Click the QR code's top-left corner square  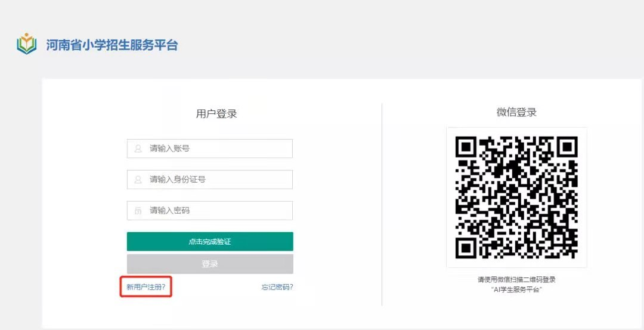click(x=466, y=147)
